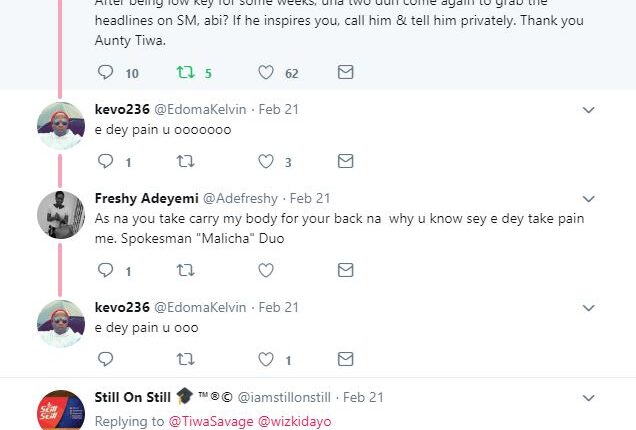Like kevo236 tweet "e dey pain u ooo"
Viewport: 636px width, 430px height.
[x=266, y=359]
